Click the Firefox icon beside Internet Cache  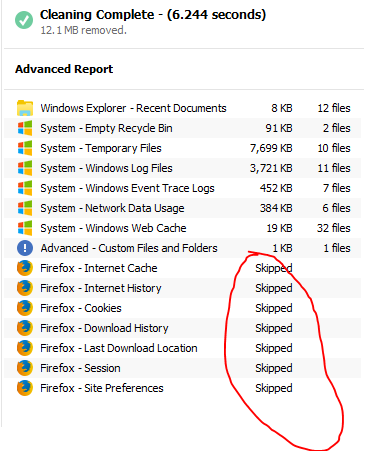pyautogui.click(x=25, y=268)
